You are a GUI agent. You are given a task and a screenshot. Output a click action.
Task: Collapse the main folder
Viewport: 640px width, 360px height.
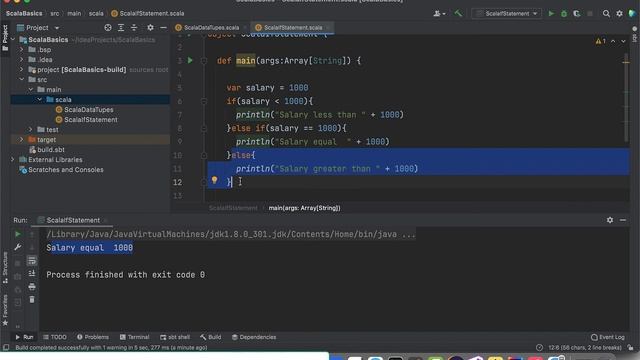[x=31, y=89]
